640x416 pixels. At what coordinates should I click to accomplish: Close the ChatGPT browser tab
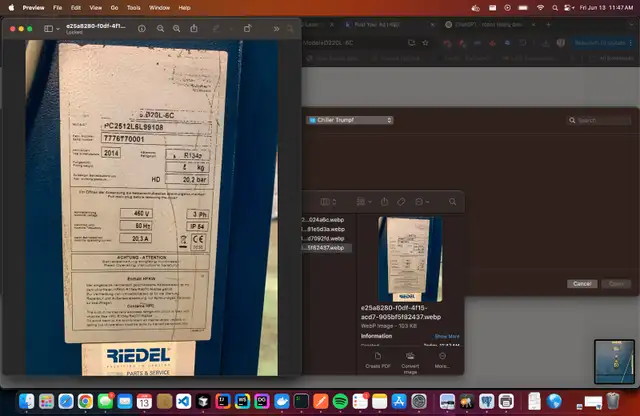533,24
